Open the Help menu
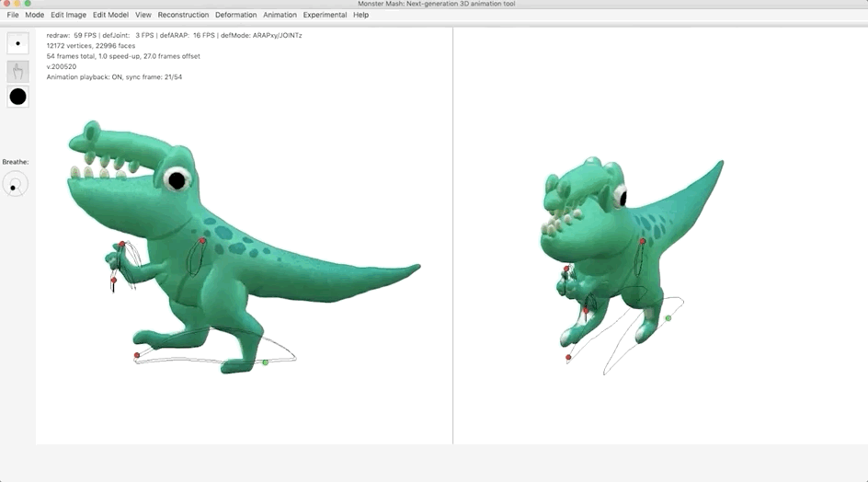Image resolution: width=868 pixels, height=482 pixels. point(360,15)
